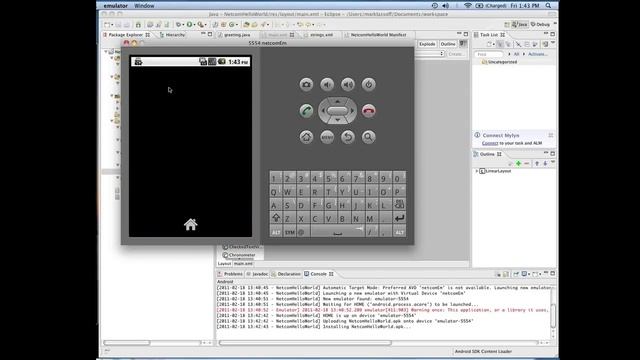Open the emulator application menu
Screen dimensions: 640x360
pyautogui.click(x=116, y=6)
